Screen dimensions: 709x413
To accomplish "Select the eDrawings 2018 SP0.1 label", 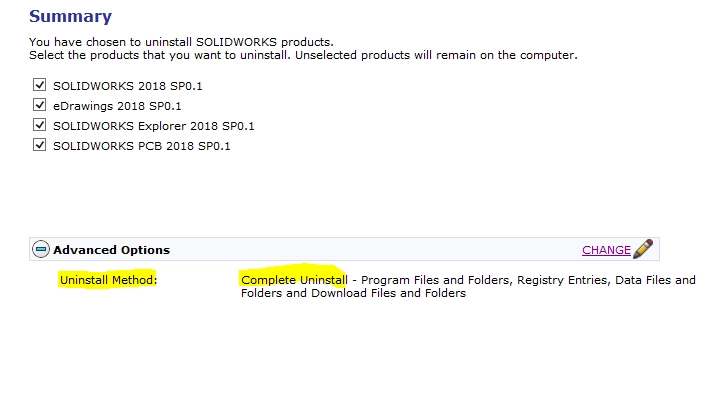I will 117,106.
